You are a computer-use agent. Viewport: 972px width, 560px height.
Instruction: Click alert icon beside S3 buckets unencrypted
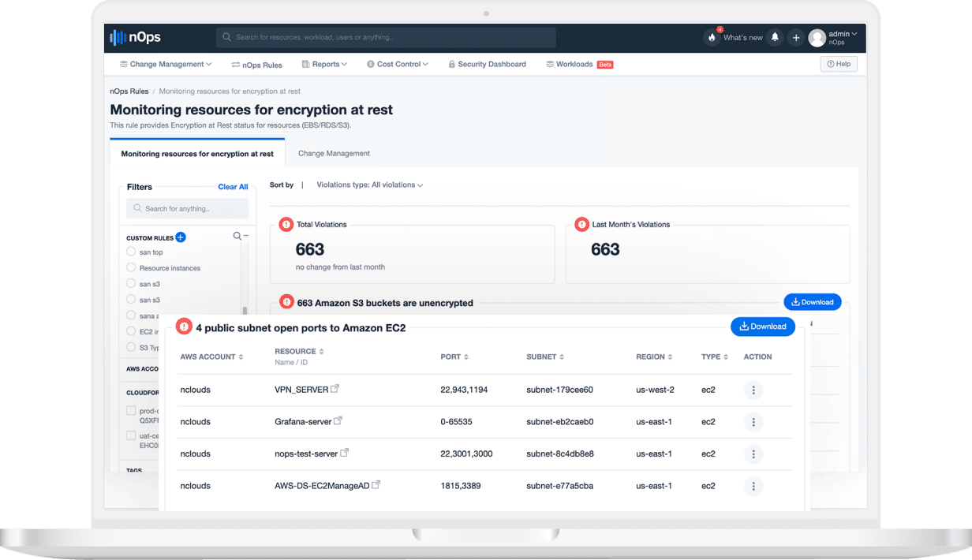coord(286,302)
